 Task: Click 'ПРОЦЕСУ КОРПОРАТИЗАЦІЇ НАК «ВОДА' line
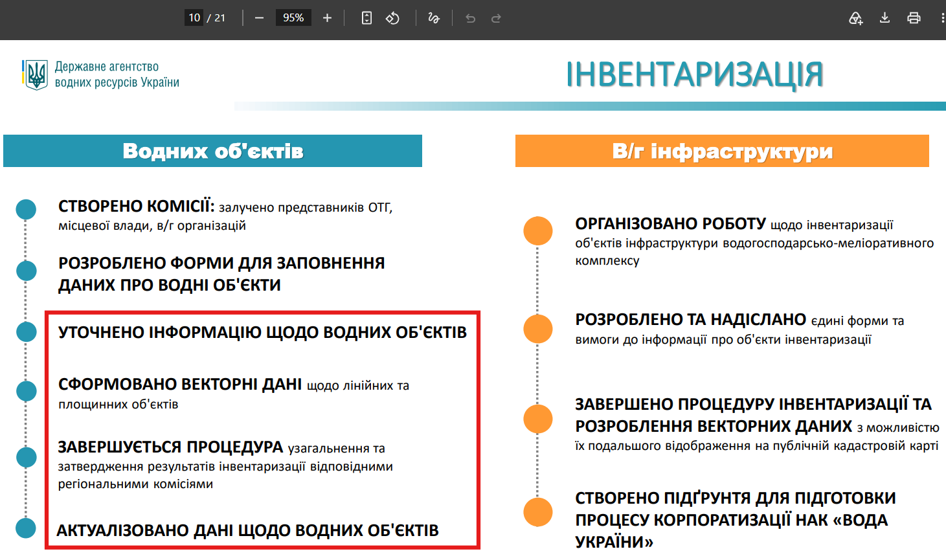[x=732, y=520]
